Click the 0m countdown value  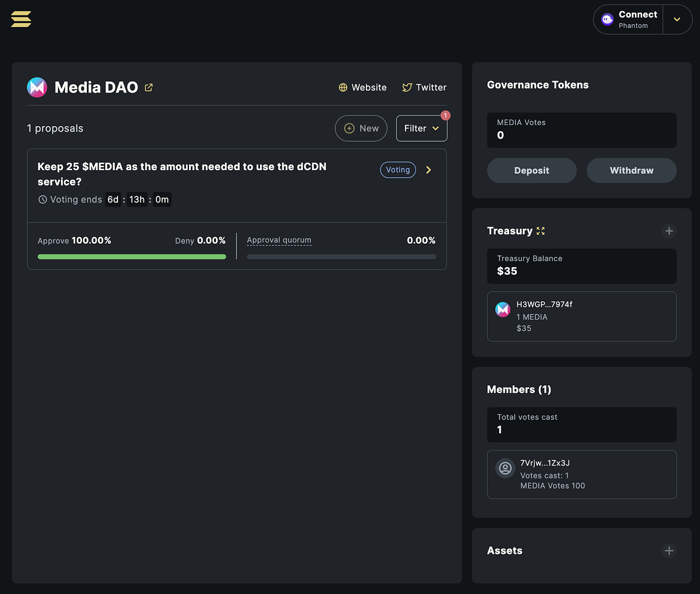pos(162,200)
